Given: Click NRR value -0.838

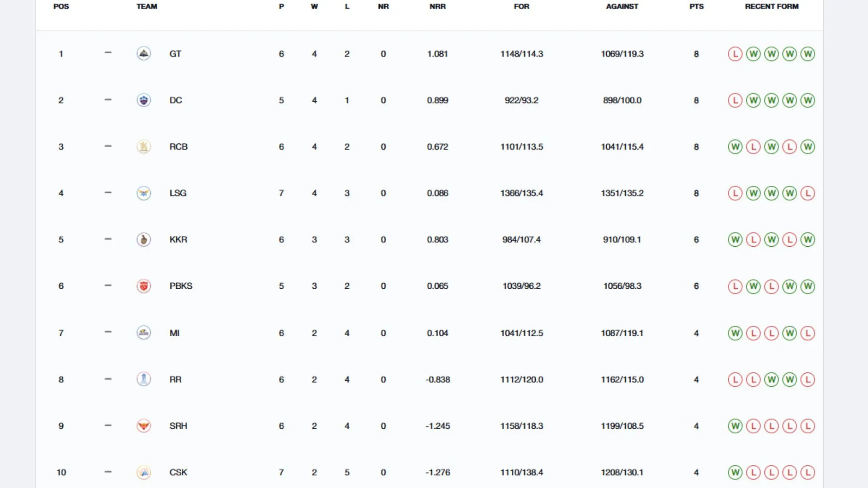Looking at the screenshot, I should coord(438,380).
